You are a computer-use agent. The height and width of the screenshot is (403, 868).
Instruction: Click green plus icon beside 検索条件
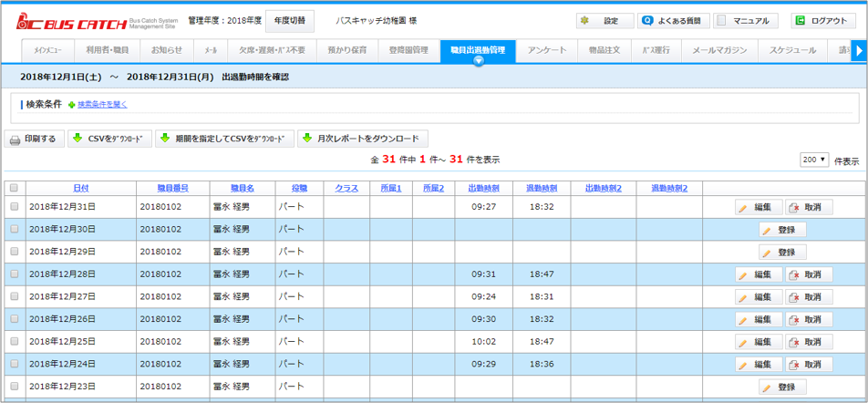coord(71,104)
